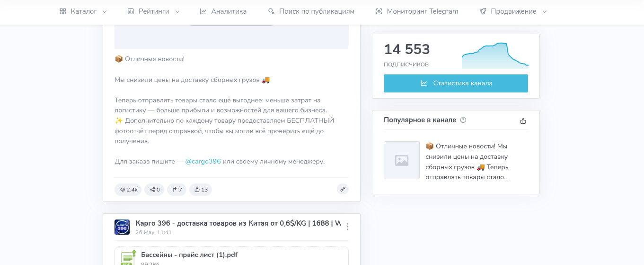Screen dimensions: 644x265
Task: Expand the Рейтинги dropdown chevron
Action: tap(177, 11)
